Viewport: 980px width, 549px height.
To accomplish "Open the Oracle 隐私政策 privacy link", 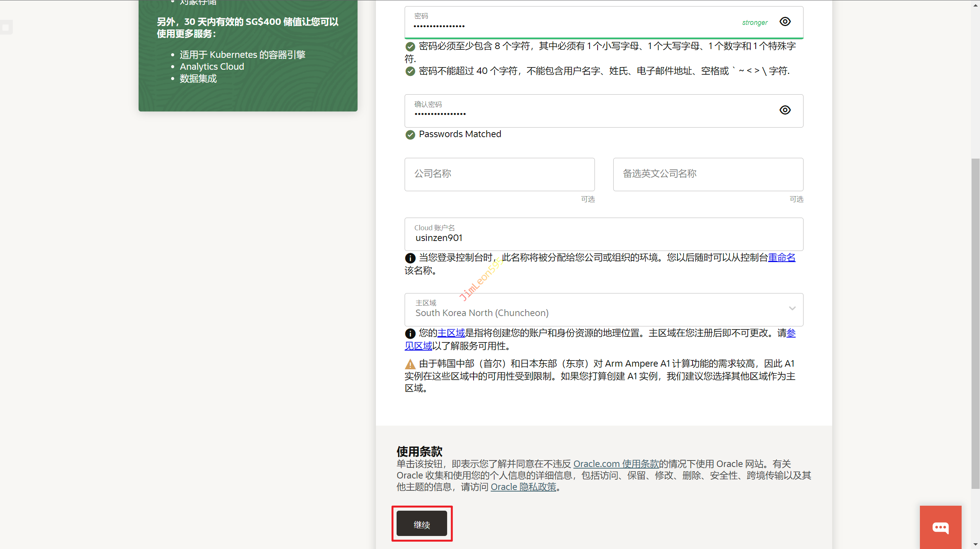I will tap(523, 487).
